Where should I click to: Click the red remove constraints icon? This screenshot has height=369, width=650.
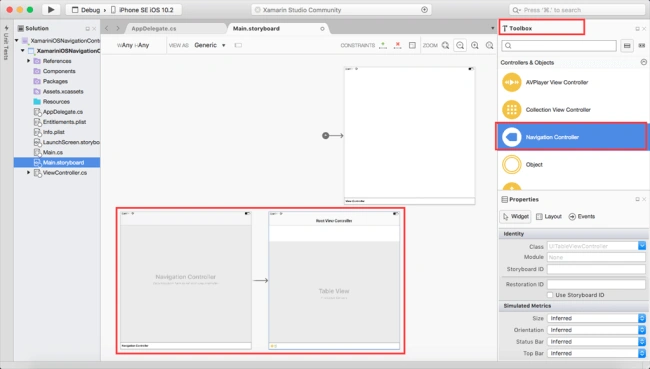pos(398,45)
